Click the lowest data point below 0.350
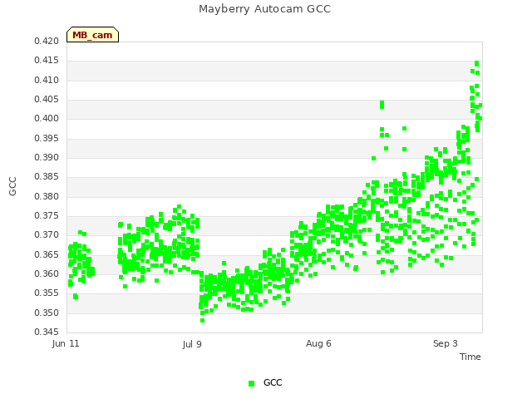 [x=202, y=320]
